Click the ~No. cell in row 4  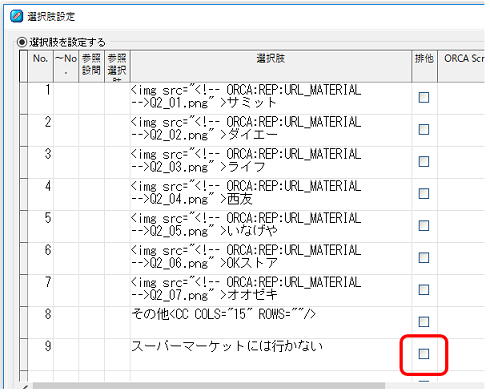[66, 194]
